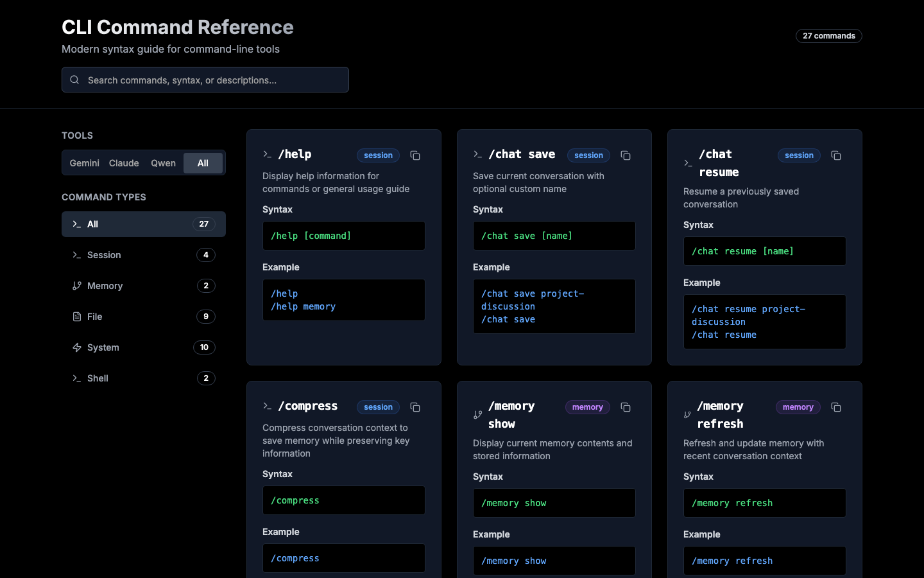Copy the /chat resume command
Image resolution: width=924 pixels, height=578 pixels.
[836, 155]
